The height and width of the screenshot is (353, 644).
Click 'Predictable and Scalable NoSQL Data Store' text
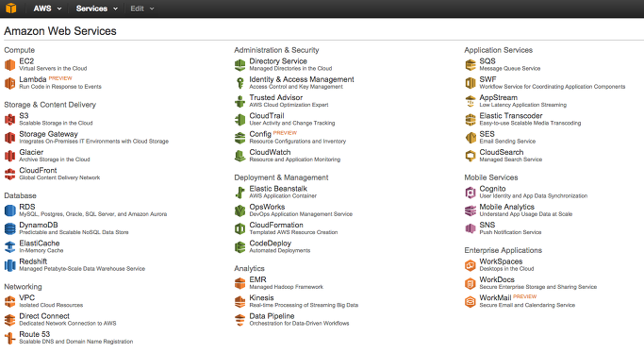point(74,232)
